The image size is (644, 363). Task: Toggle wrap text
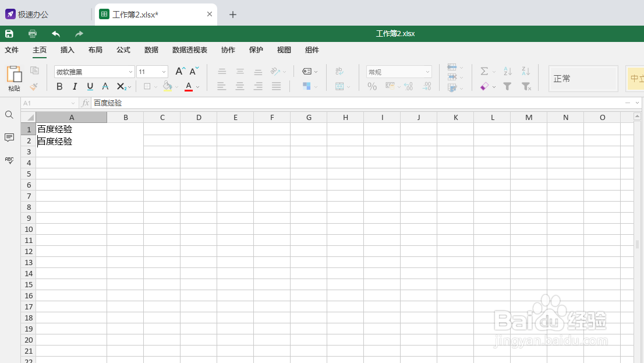[339, 71]
